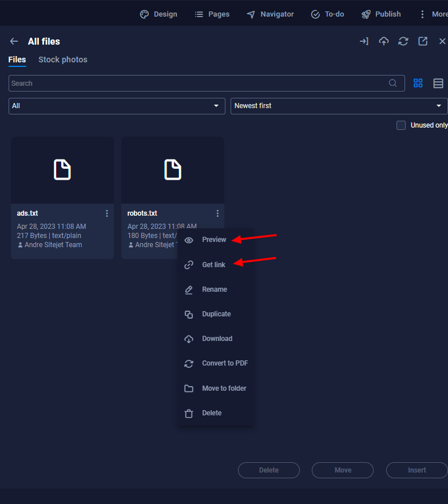Choose Convert to PDF option
The width and height of the screenshot is (448, 504).
pos(215,363)
